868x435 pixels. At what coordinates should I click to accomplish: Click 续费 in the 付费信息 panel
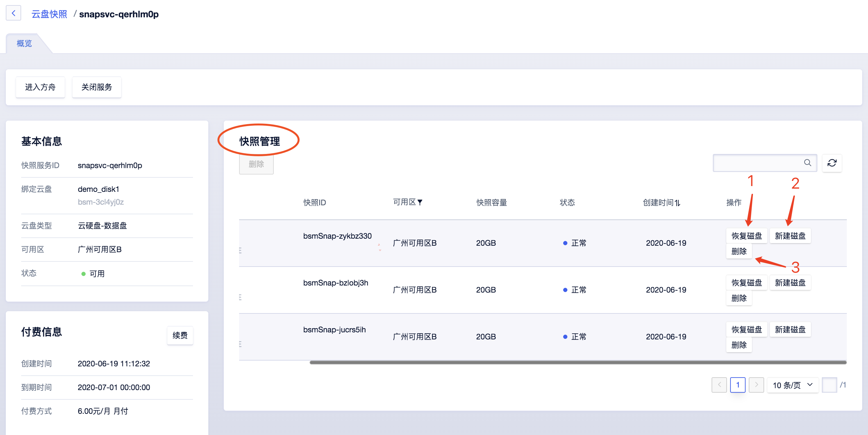pos(179,335)
